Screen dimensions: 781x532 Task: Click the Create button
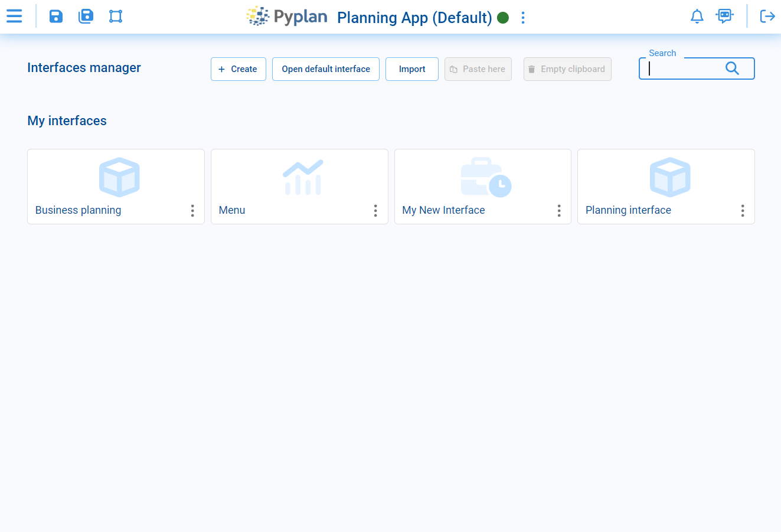(238, 69)
